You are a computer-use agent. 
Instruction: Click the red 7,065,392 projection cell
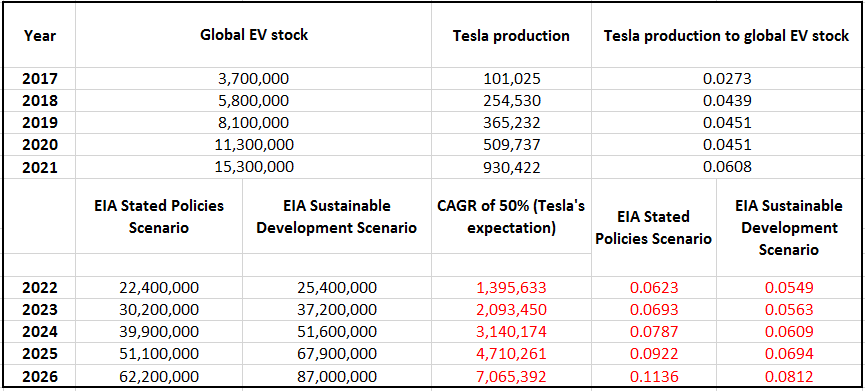(x=511, y=376)
